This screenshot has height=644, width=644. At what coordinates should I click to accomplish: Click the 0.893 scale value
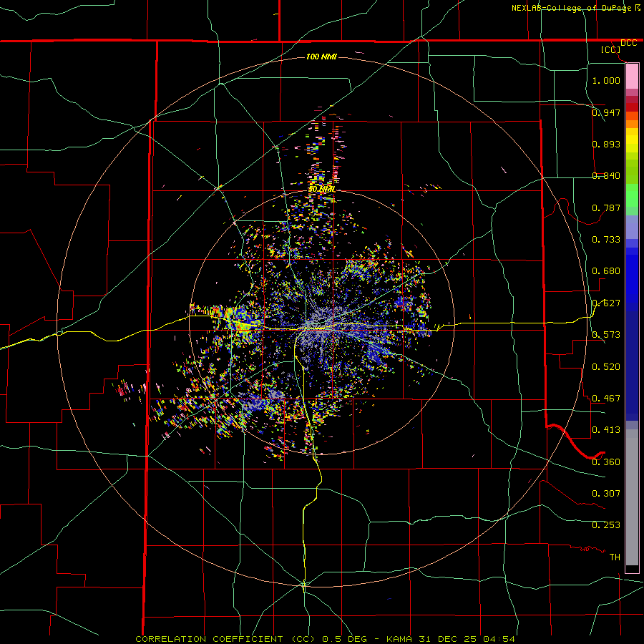[x=606, y=144]
